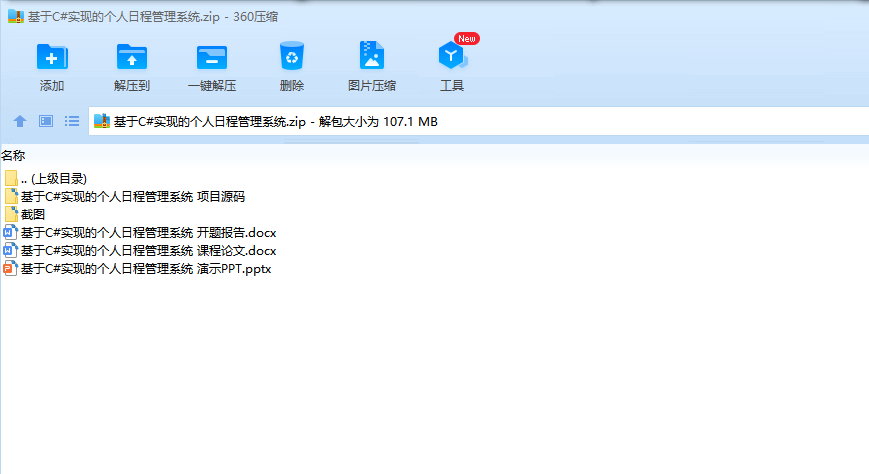Viewport: 869px width, 474px height.
Task: Open the 工具 (Tools) icon
Action: tap(452, 55)
